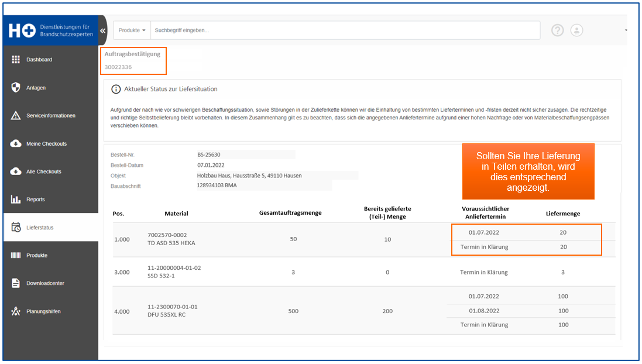Open the Alle Checkouts cloud download icon

click(x=16, y=171)
